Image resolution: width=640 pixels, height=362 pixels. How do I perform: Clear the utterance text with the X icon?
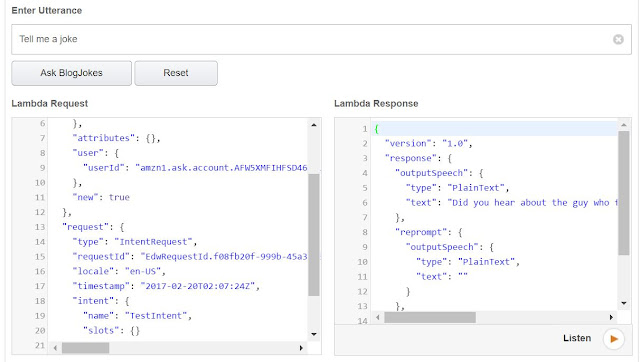click(618, 39)
